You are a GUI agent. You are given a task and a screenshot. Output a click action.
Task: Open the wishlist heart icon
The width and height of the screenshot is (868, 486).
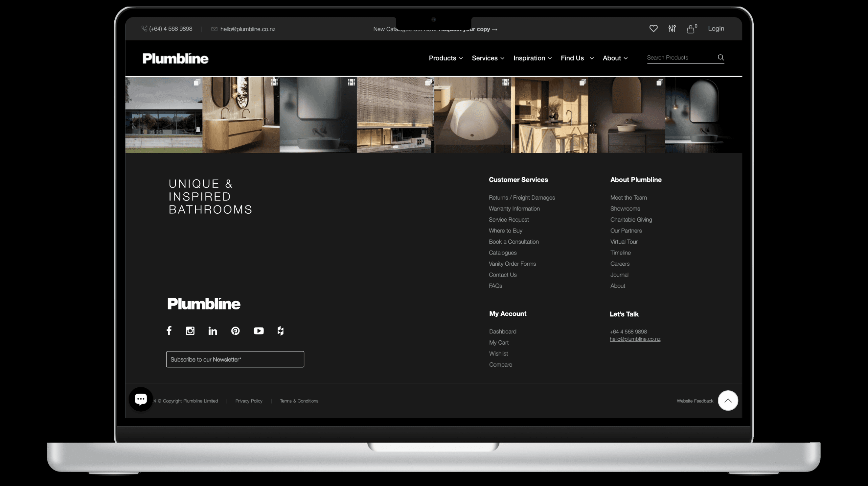[x=653, y=29]
